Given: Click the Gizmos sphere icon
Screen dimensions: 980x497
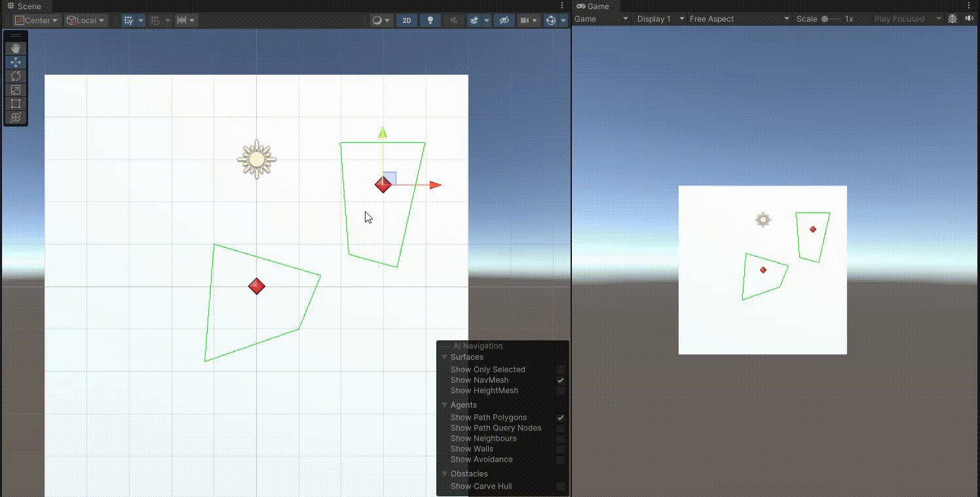Looking at the screenshot, I should pos(551,20).
